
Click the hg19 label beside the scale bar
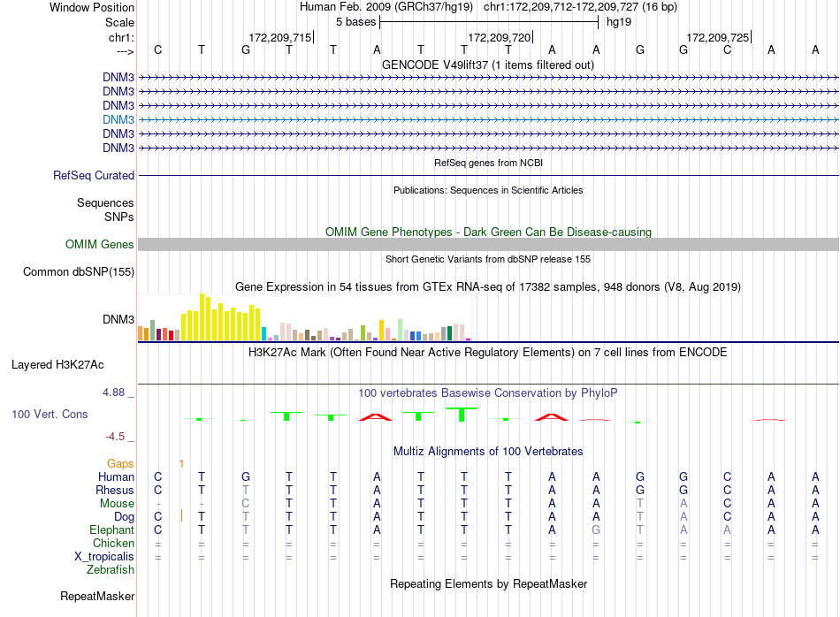tap(619, 22)
